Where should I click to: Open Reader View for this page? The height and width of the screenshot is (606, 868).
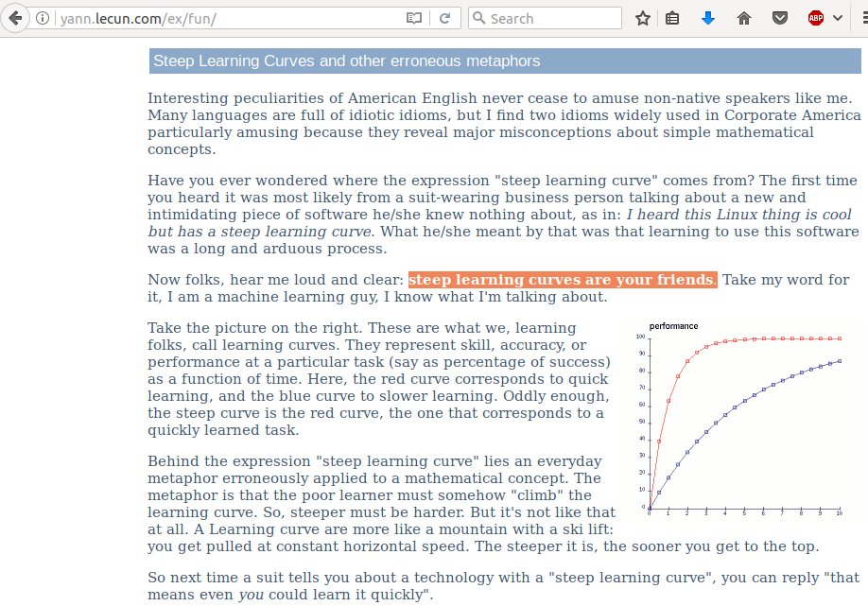click(x=413, y=18)
